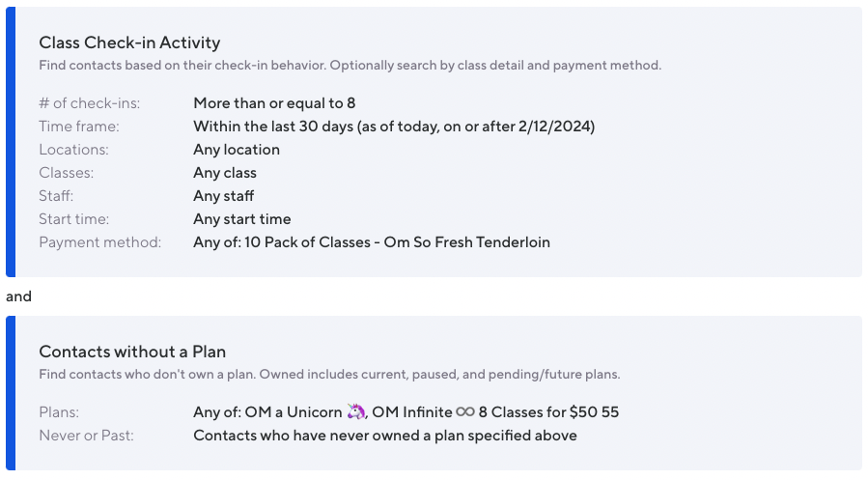This screenshot has width=868, height=480.
Task: Select the Class Check-in Activity heading
Action: click(x=129, y=42)
